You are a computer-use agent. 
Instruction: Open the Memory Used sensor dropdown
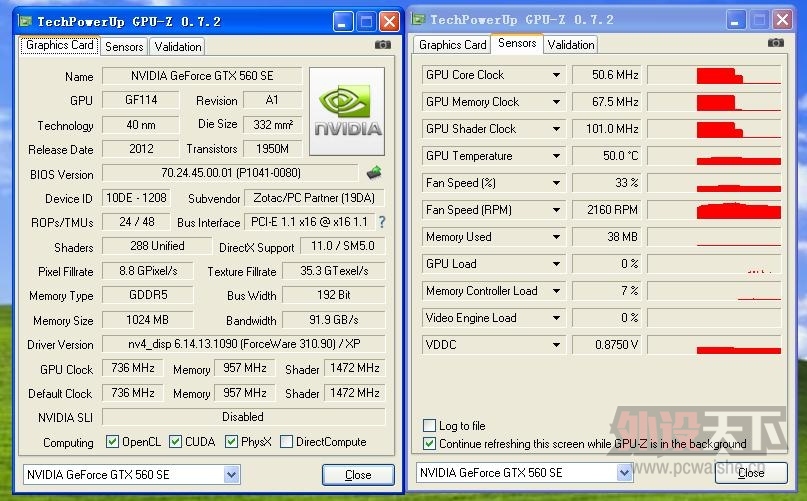pos(556,237)
